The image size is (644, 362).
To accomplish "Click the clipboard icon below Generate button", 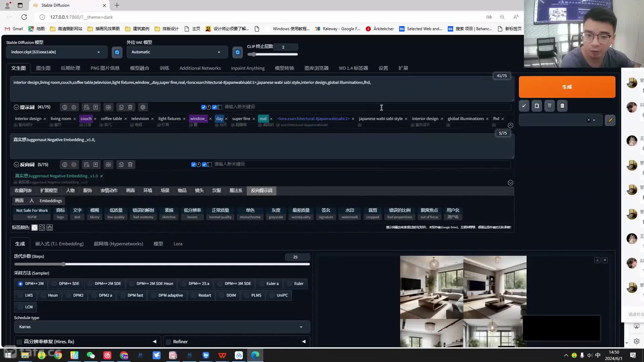I will pos(562,106).
